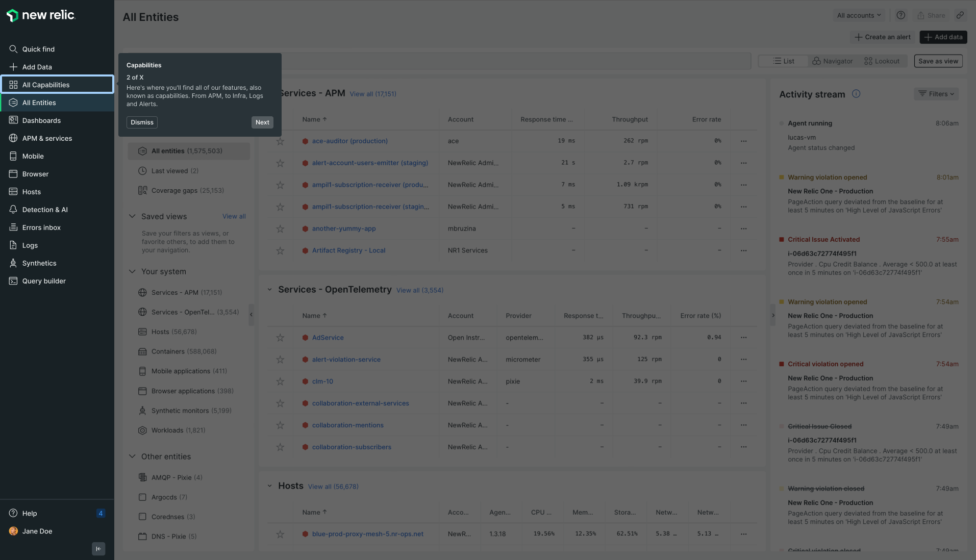Favorite another-yummy-app with its star
Screen dimensions: 976x560
280,229
